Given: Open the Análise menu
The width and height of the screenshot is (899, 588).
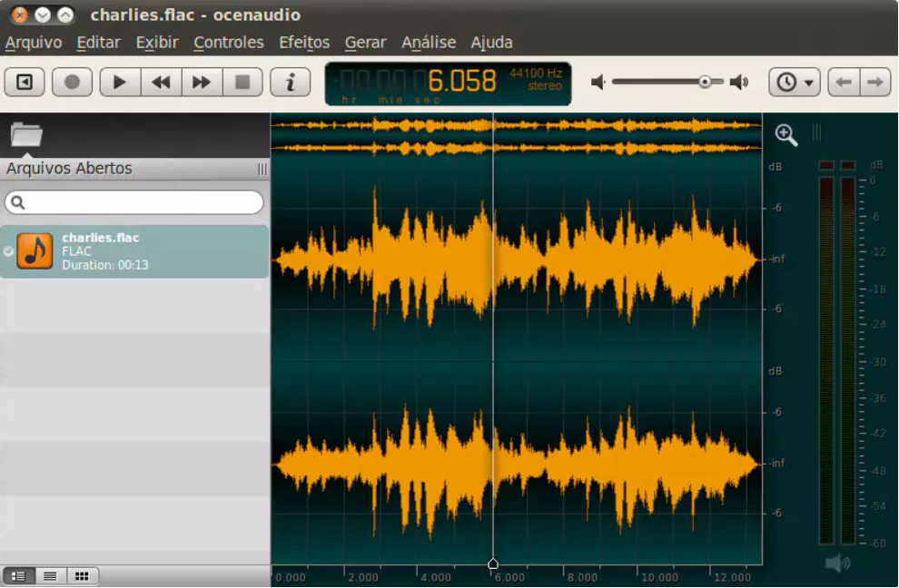Looking at the screenshot, I should click(429, 43).
